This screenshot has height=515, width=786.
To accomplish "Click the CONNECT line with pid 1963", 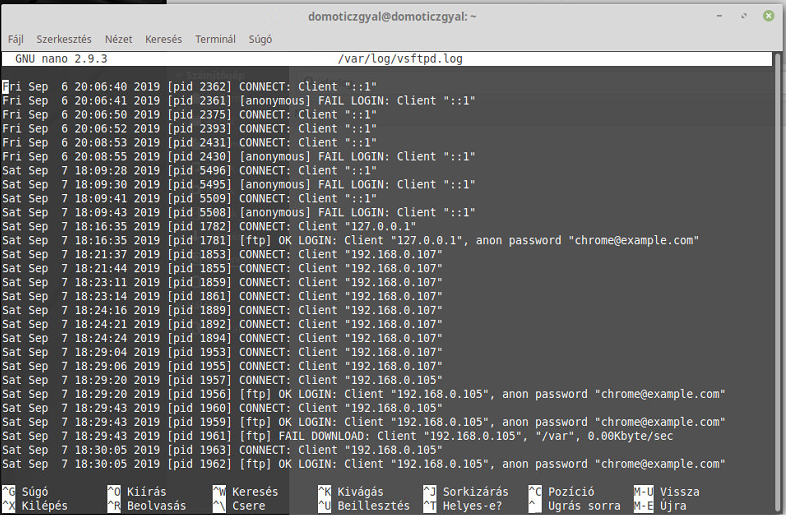I will point(223,451).
